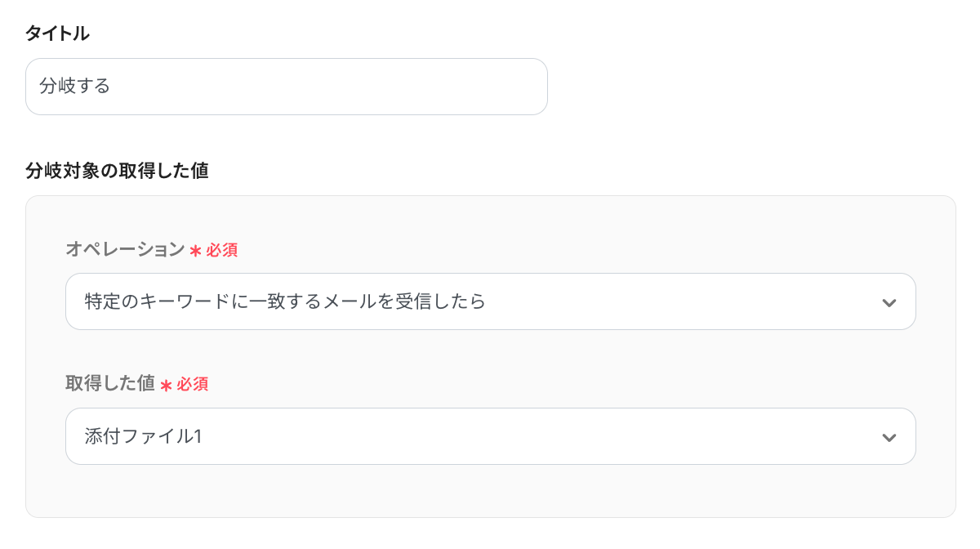Click the 必須 marker next to オペレーション
The width and height of the screenshot is (980, 549).
tap(221, 251)
